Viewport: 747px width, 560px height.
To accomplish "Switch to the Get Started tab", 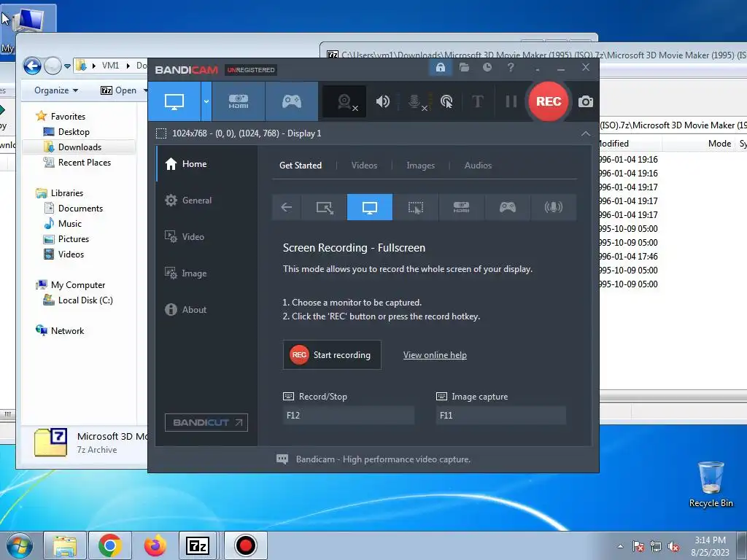I will point(300,166).
